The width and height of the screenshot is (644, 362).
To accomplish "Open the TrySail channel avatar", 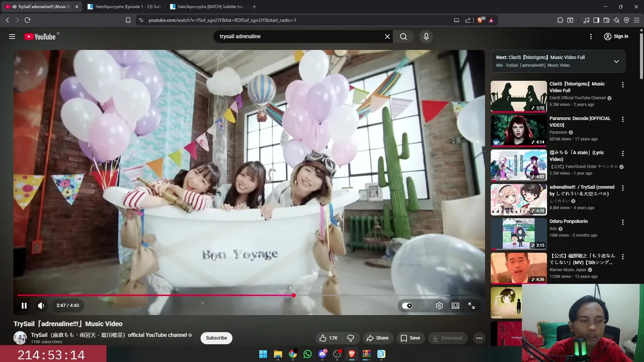I will (20, 338).
